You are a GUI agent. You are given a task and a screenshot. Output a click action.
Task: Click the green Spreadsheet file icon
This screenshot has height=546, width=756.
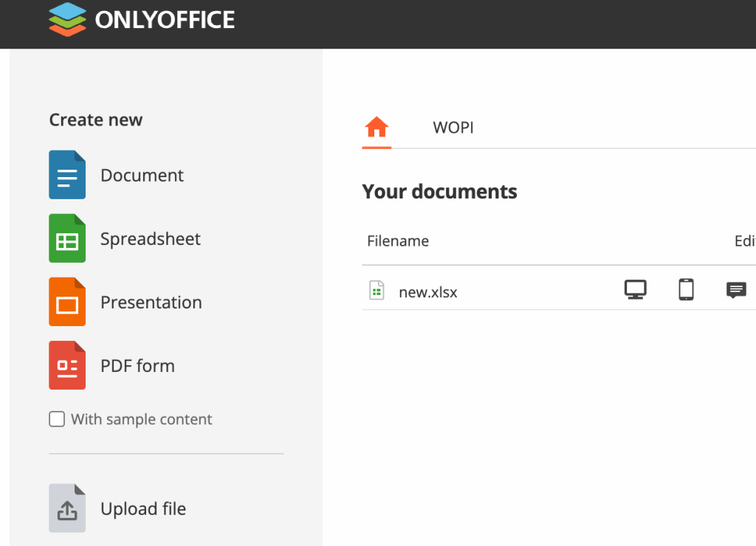click(67, 238)
